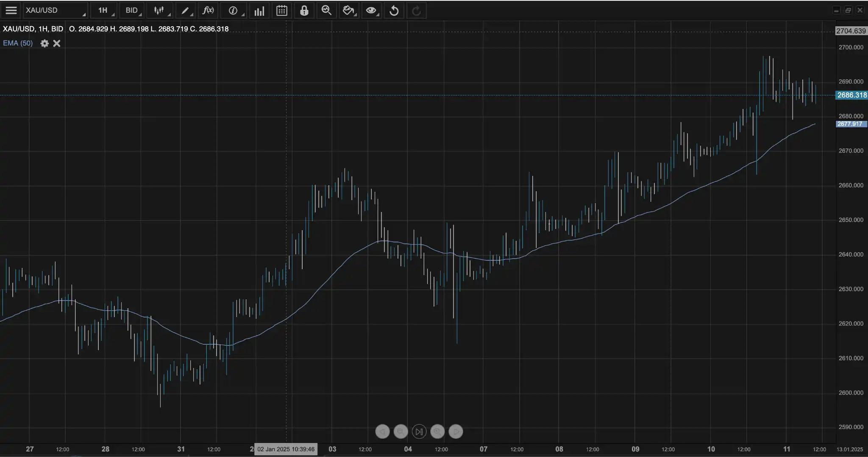Open the calendar date picker icon
868x457 pixels.
point(282,10)
